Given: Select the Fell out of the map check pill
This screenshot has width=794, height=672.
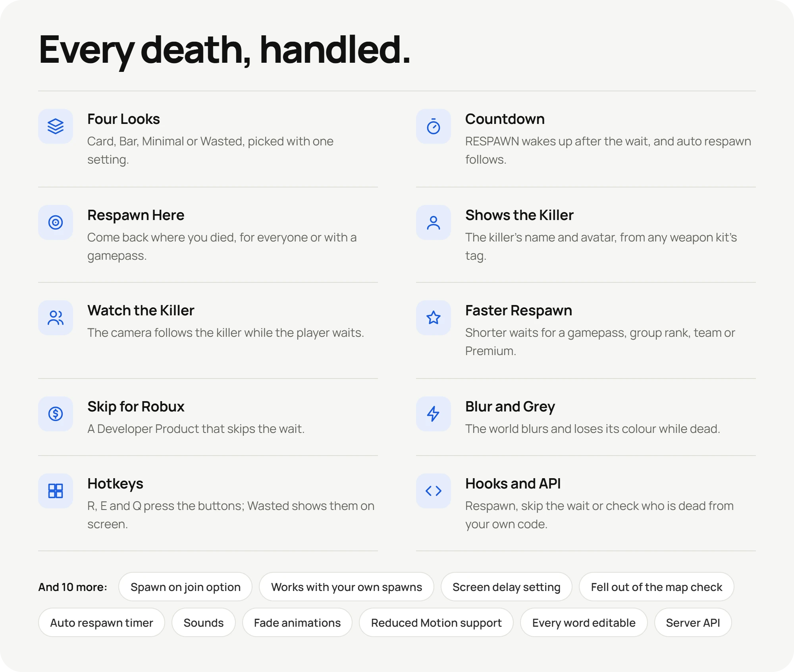Looking at the screenshot, I should coord(657,587).
